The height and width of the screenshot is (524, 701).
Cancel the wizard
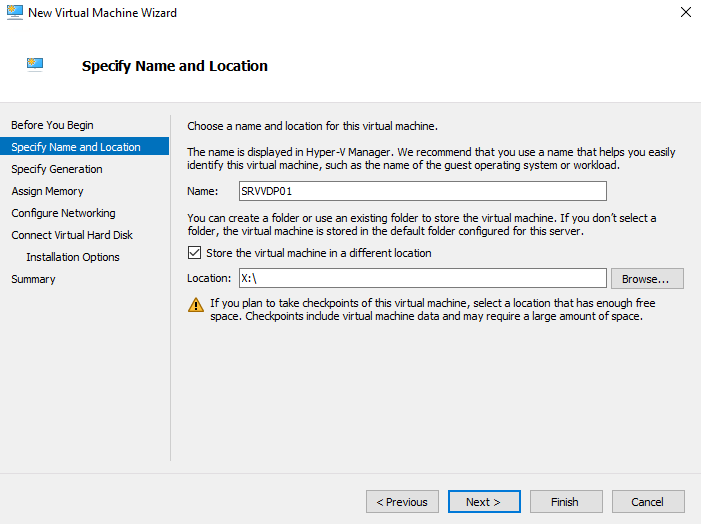[647, 502]
